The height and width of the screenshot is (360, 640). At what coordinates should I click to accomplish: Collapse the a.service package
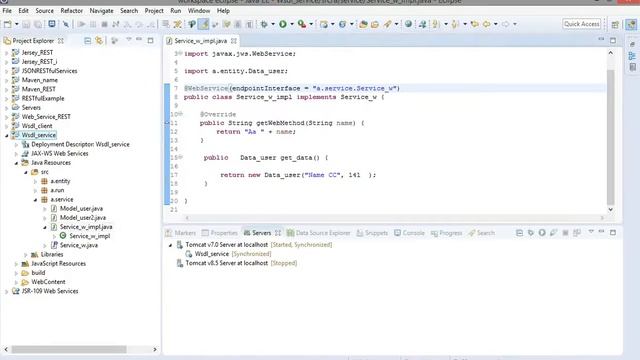36,200
